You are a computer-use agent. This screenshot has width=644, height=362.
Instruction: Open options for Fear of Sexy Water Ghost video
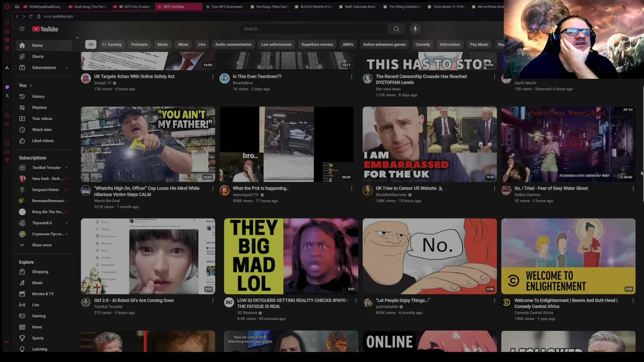[633, 189]
